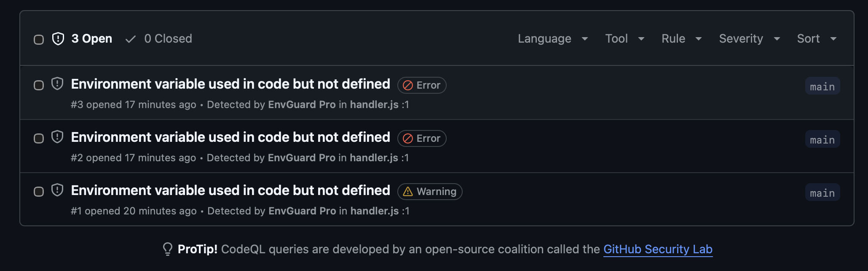
Task: Switch to the 0 Closed alerts view
Action: 168,38
